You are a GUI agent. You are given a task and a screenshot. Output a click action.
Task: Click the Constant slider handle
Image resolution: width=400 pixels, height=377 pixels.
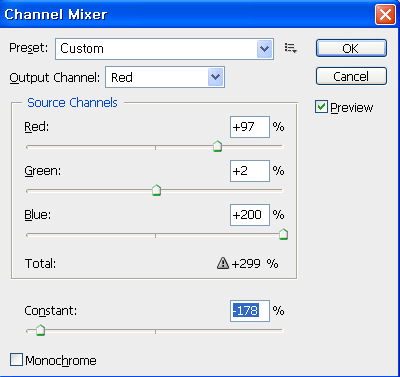[x=40, y=330]
